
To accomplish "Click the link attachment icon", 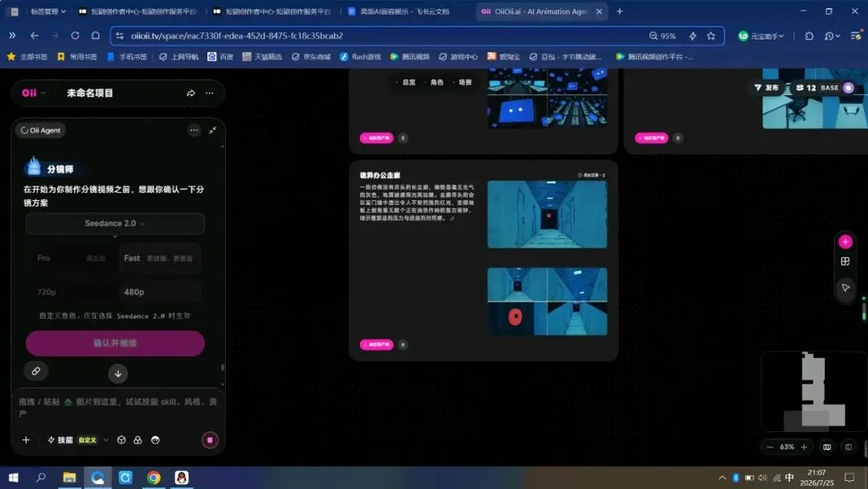I will point(36,371).
